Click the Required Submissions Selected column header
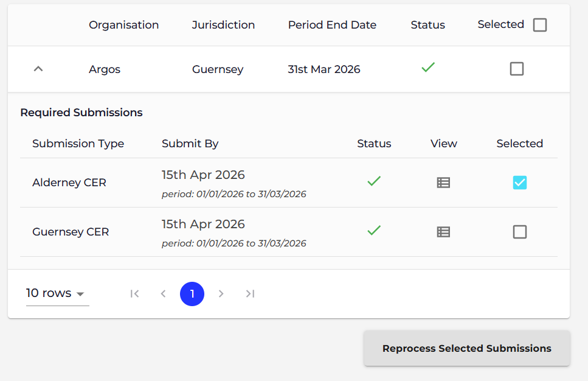588x381 pixels. (520, 144)
